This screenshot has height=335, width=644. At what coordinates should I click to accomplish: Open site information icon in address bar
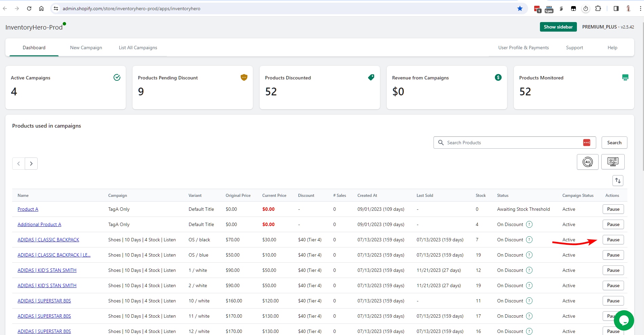click(56, 8)
